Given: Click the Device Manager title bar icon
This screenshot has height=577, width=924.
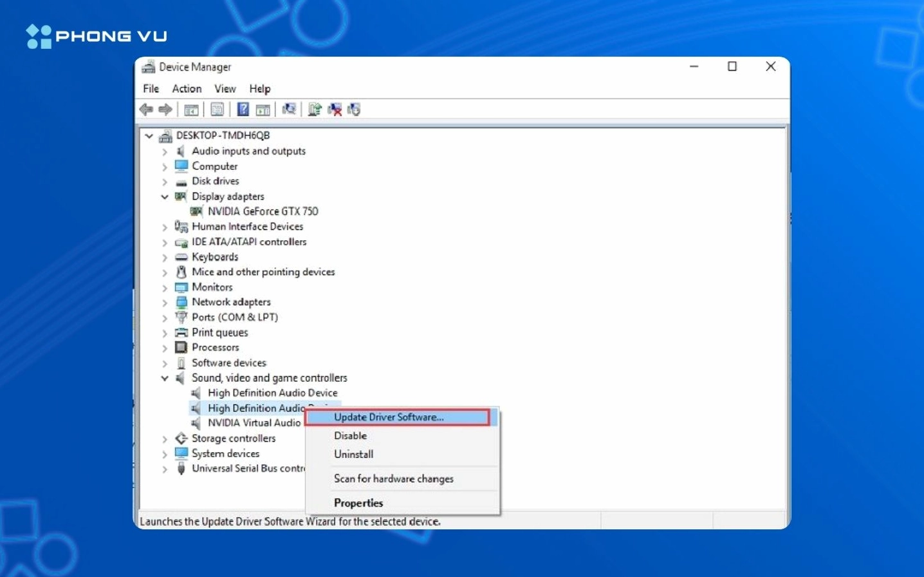Looking at the screenshot, I should (x=149, y=67).
